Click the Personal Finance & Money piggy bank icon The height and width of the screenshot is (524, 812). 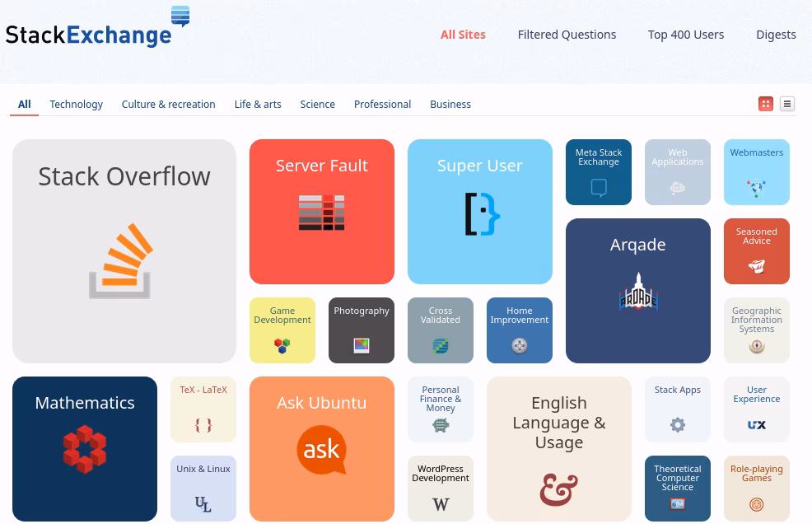(441, 425)
